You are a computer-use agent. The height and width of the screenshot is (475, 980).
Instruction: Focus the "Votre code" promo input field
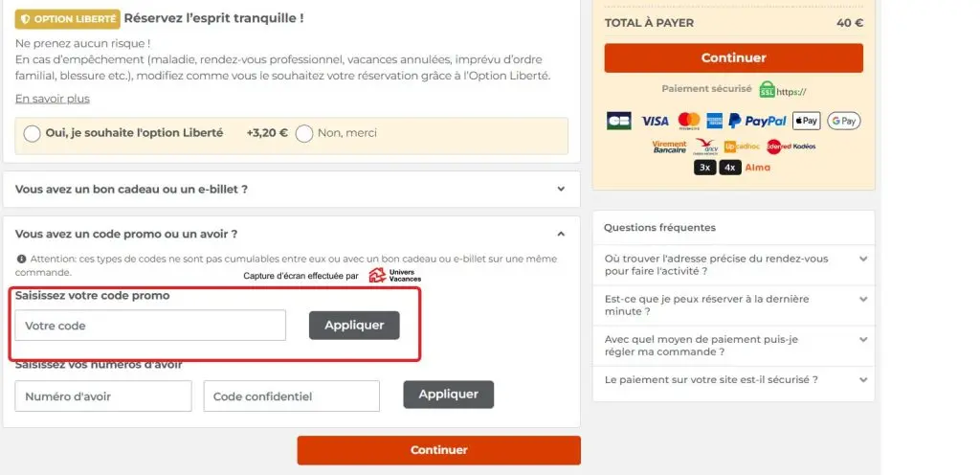click(150, 326)
